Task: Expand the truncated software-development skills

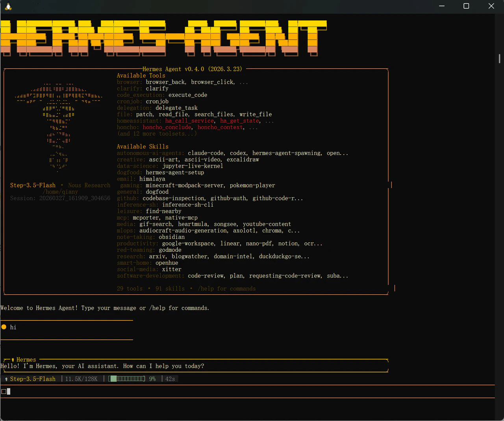Action: click(337, 275)
